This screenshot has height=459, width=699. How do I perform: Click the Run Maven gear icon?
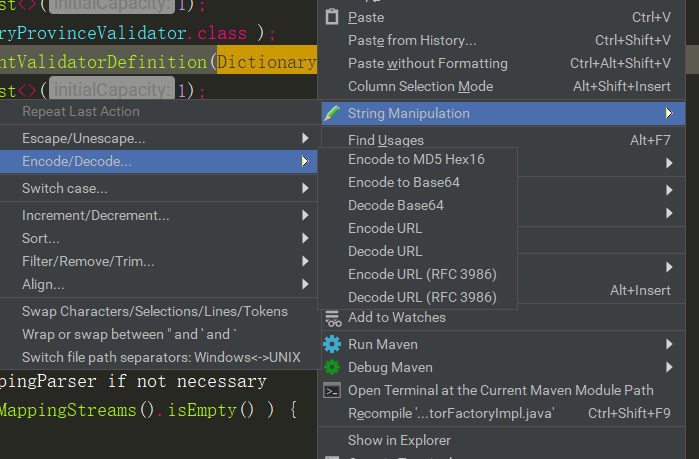tap(332, 344)
